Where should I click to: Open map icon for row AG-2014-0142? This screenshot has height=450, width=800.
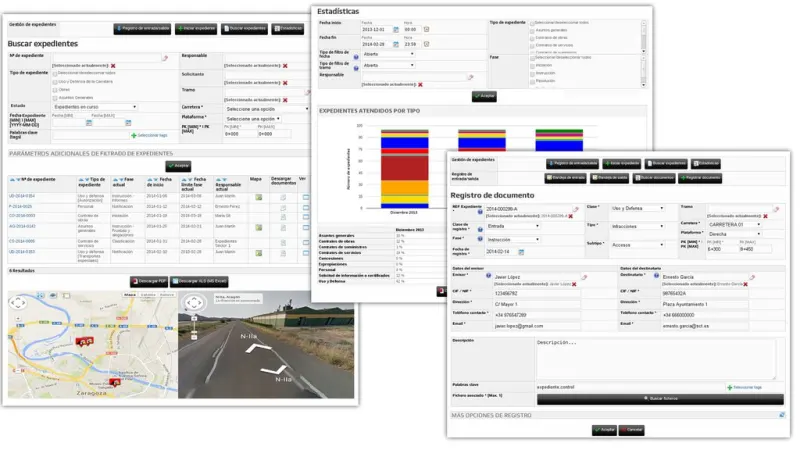259,228
